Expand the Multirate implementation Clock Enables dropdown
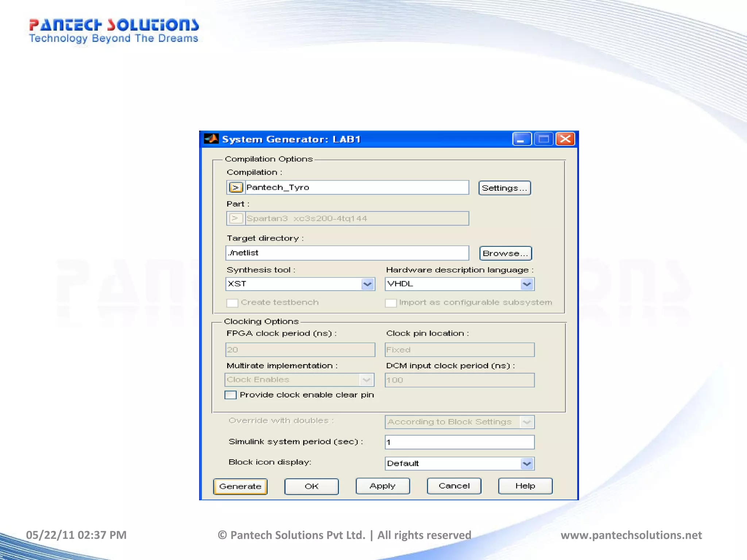747x560 pixels. click(x=367, y=380)
